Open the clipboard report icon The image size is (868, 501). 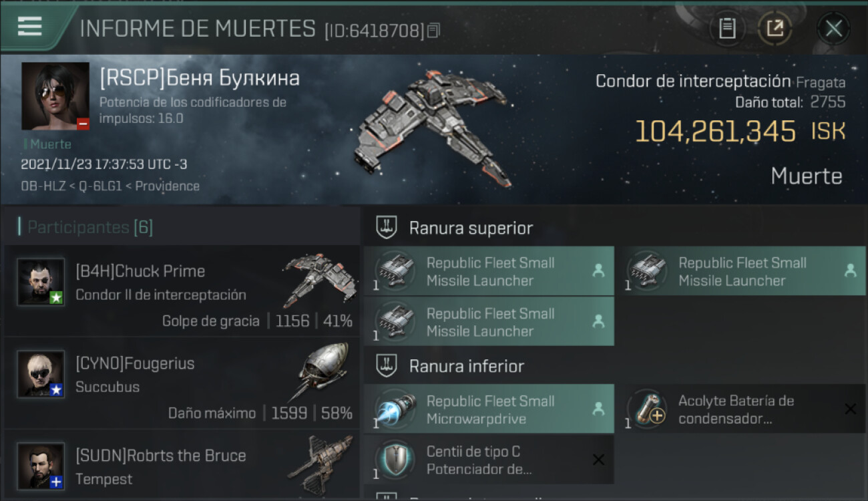point(727,28)
